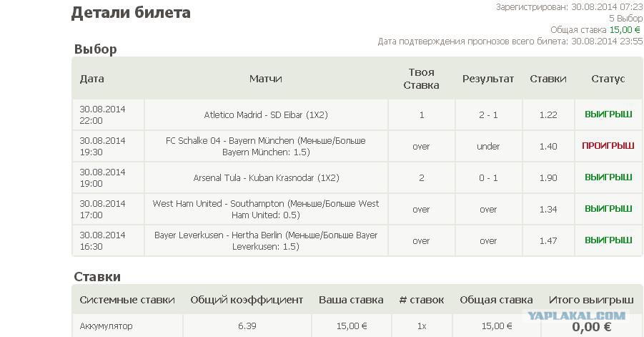Select the Твоя Ставка column header
The width and height of the screenshot is (644, 337).
pyautogui.click(x=421, y=79)
